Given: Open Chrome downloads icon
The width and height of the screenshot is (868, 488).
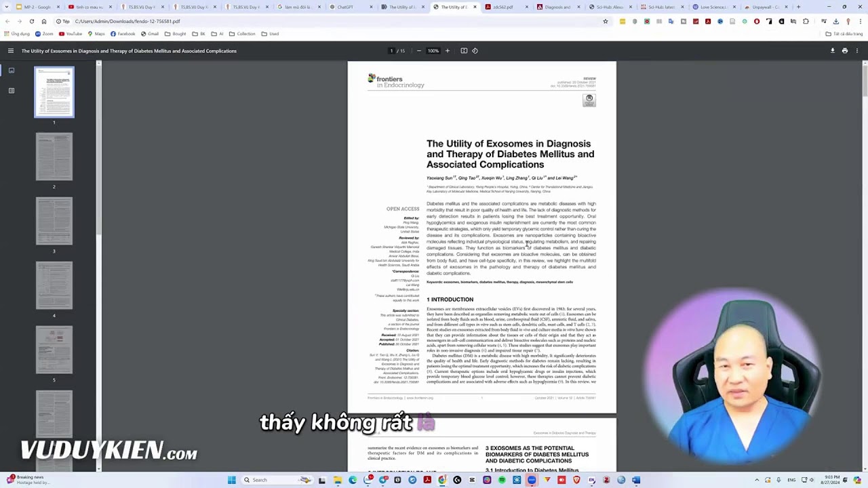Looking at the screenshot, I should (835, 21).
